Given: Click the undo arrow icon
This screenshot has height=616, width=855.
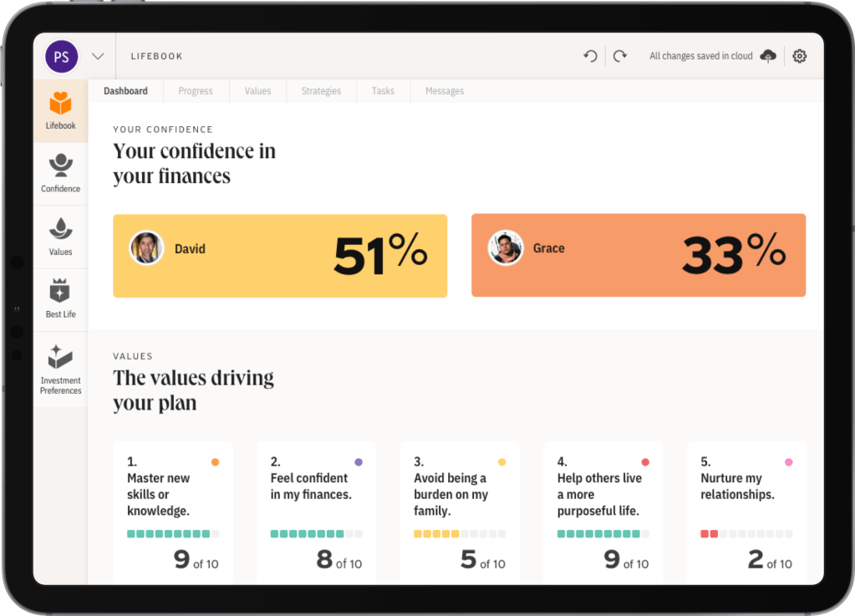Looking at the screenshot, I should [x=590, y=56].
